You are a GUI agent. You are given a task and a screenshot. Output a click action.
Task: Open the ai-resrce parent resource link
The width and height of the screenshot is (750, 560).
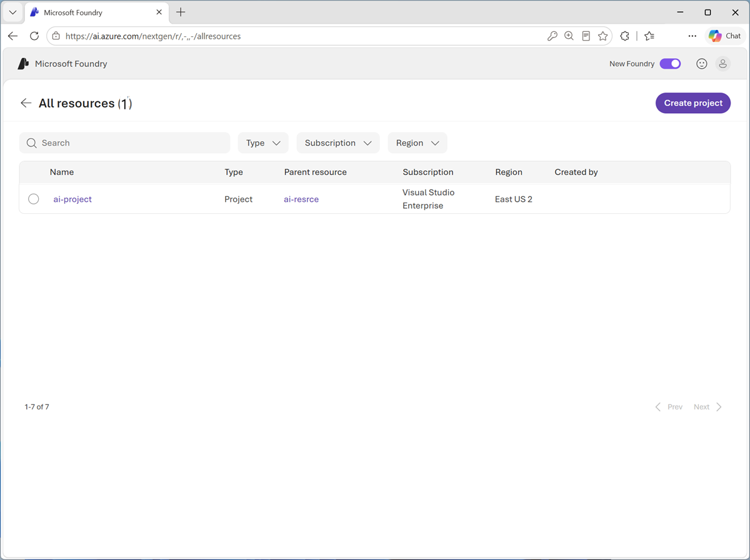tap(301, 199)
